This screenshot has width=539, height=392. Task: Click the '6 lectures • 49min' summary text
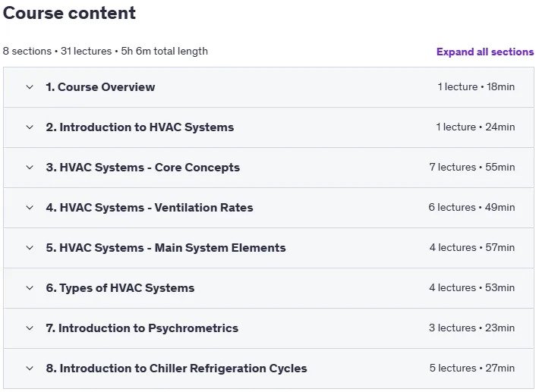click(471, 207)
